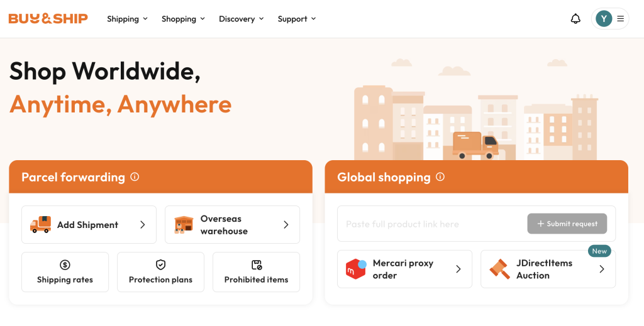Click the user avatar Y icon

(604, 19)
